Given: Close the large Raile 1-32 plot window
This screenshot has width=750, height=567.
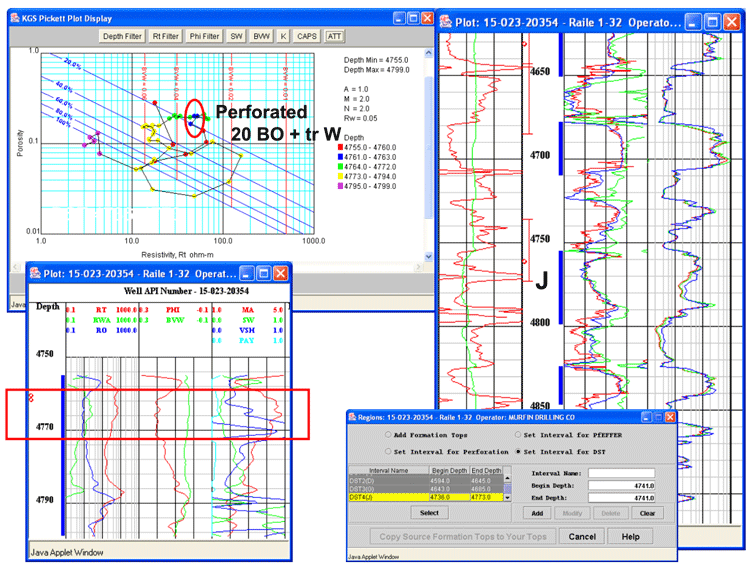Looking at the screenshot, I should pos(731,22).
